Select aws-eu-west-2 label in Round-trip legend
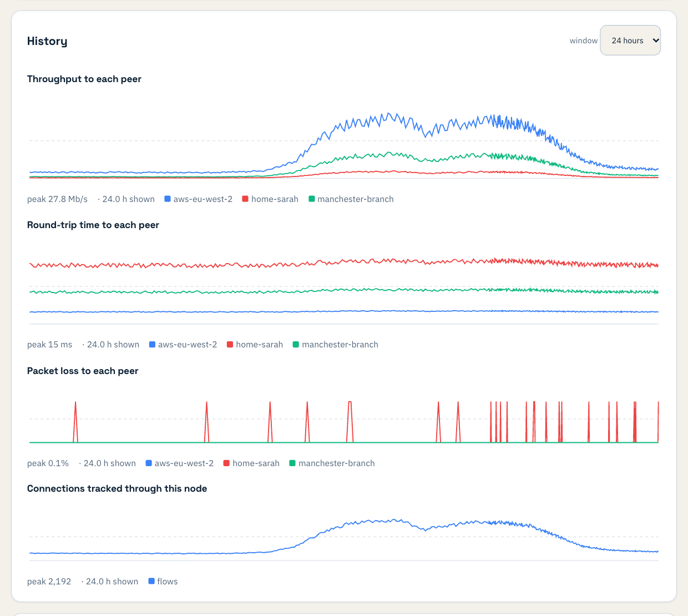This screenshot has width=688, height=616. pos(188,345)
